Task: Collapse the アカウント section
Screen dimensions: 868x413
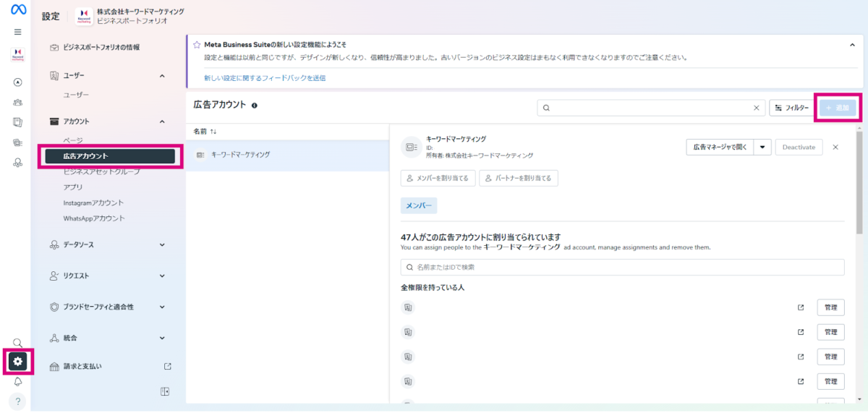Action: tap(162, 122)
